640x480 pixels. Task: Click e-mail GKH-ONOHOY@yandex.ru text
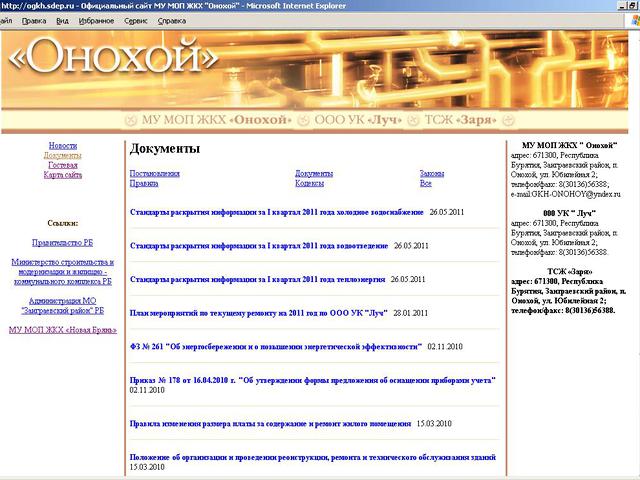pyautogui.click(x=565, y=194)
